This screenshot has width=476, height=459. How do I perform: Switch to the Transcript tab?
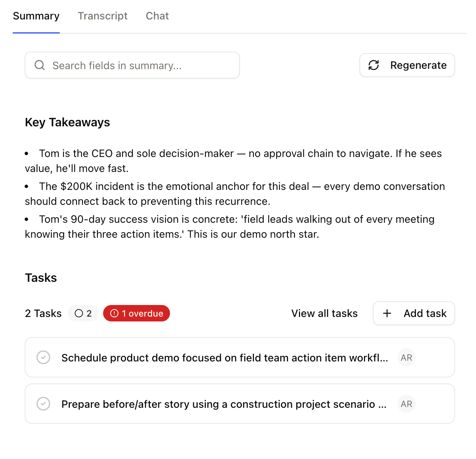pos(102,16)
